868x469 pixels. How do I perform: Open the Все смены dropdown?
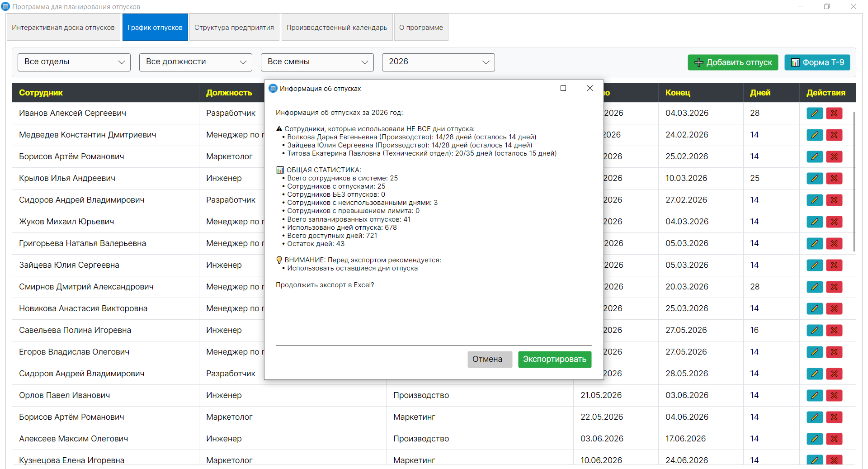[317, 62]
